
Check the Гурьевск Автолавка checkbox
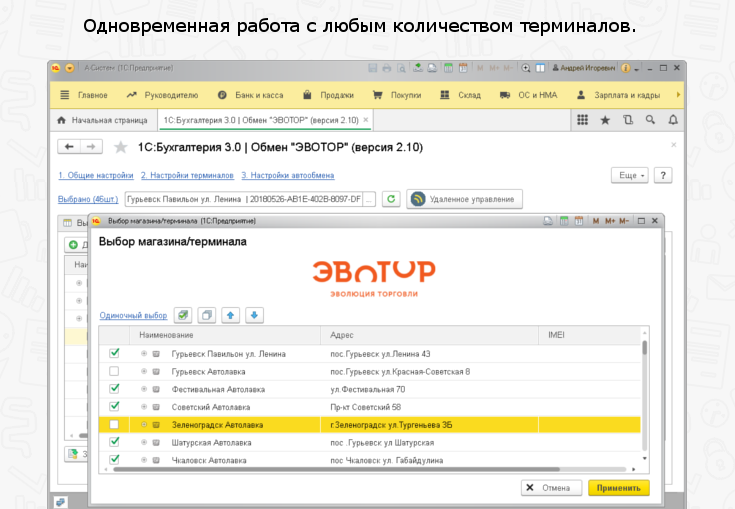click(114, 371)
